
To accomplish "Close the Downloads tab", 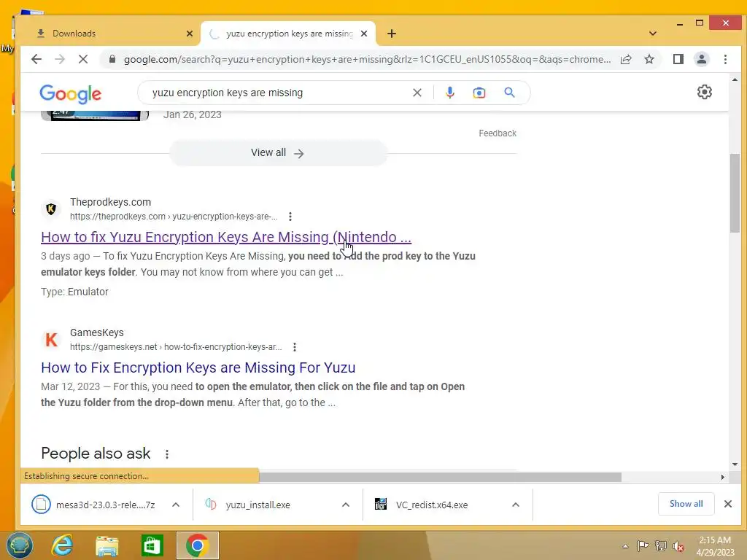I will tap(190, 34).
